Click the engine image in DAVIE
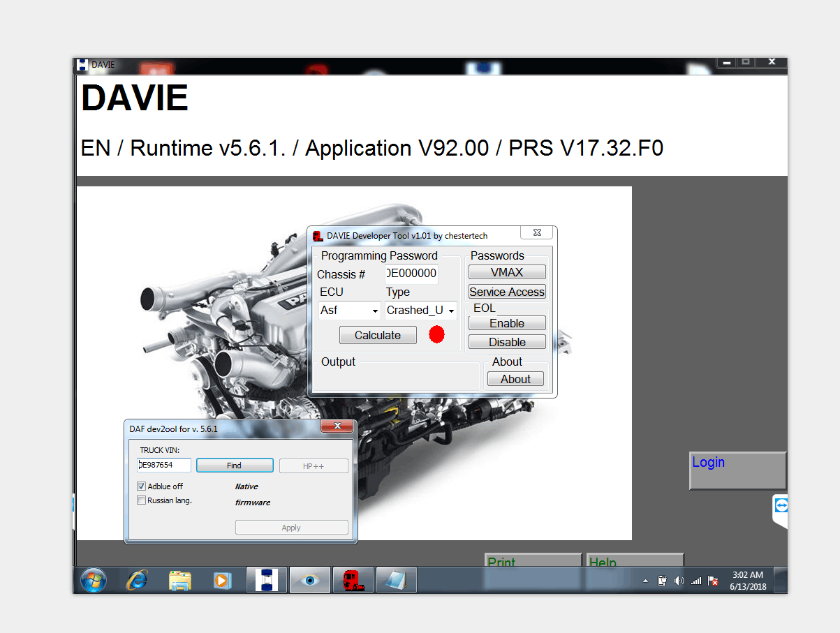 [354, 363]
